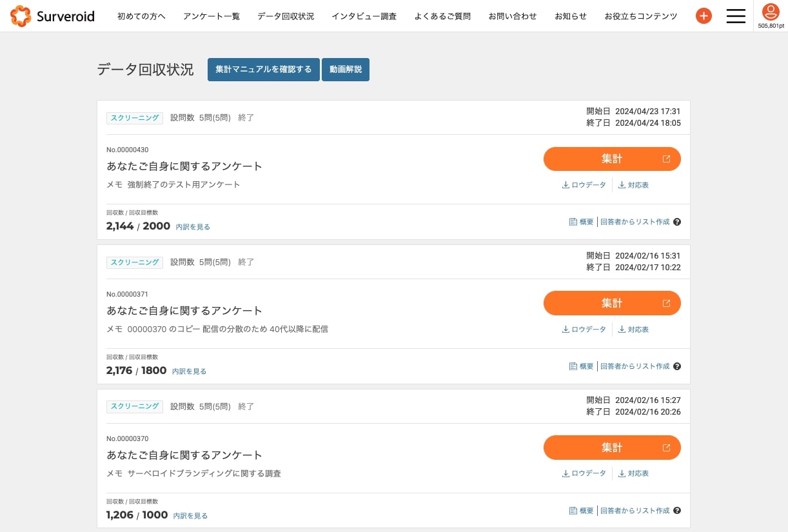The image size is (788, 532).
Task: Open the 動画解説 button
Action: tap(346, 70)
